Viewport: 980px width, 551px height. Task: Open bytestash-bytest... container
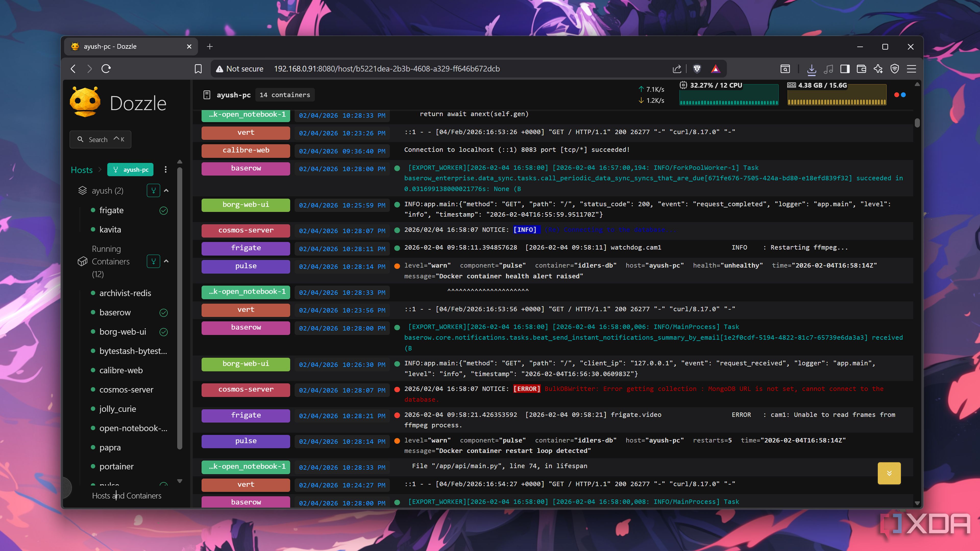coord(133,351)
